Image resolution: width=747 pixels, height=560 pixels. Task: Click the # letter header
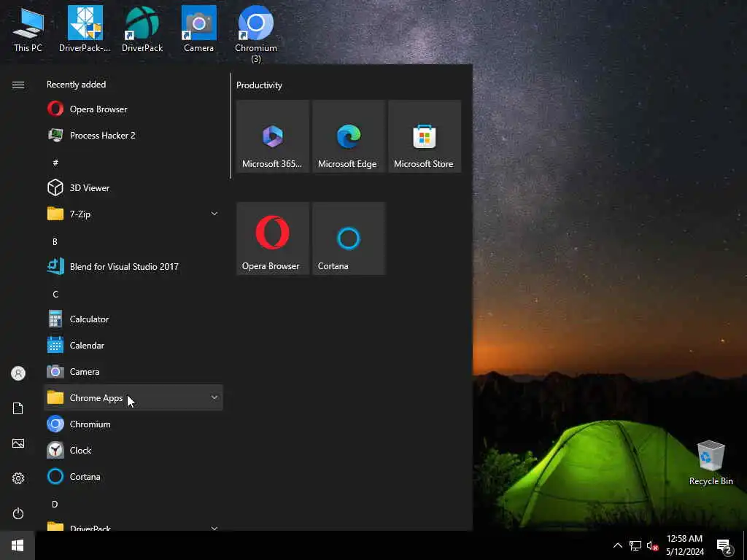(x=55, y=163)
